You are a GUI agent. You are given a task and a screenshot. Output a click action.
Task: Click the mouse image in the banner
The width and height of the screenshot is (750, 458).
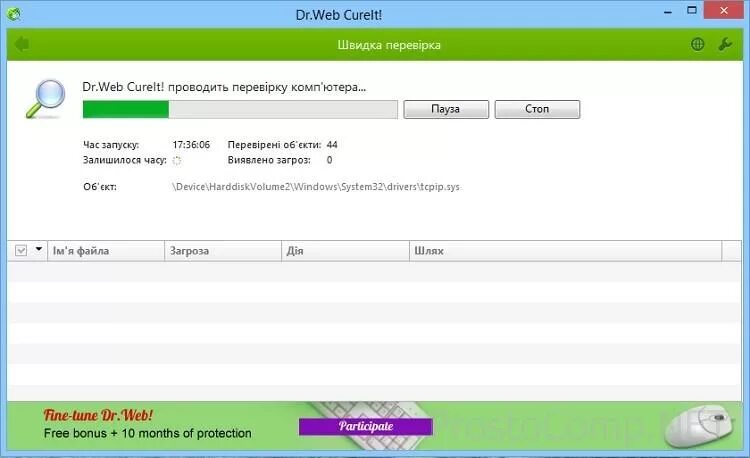click(699, 426)
